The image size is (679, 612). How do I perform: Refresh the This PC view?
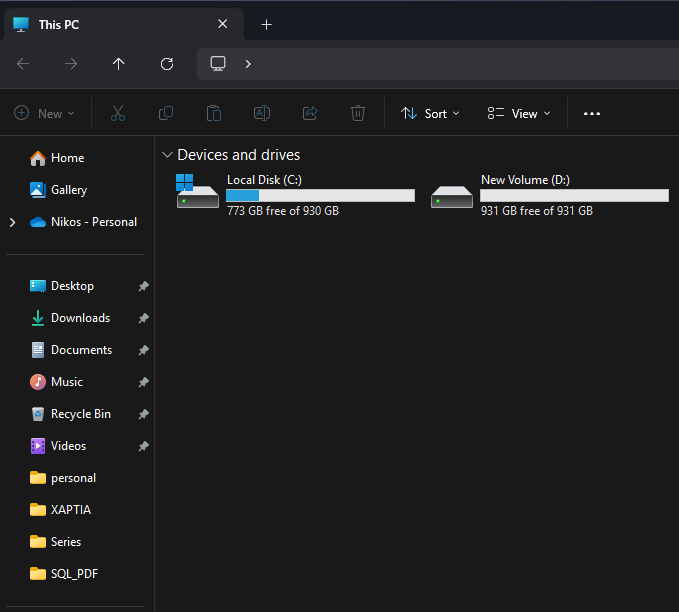click(x=167, y=64)
